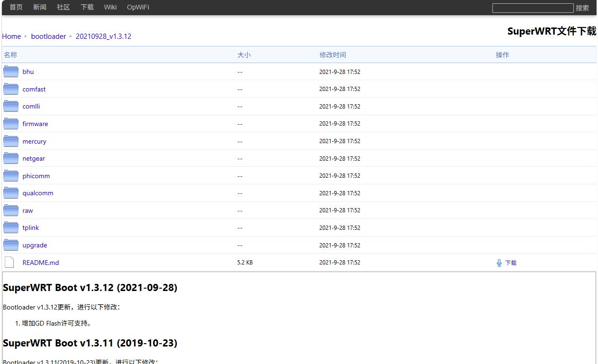Click the raw folder icon
The width and height of the screenshot is (598, 364).
coord(11,210)
